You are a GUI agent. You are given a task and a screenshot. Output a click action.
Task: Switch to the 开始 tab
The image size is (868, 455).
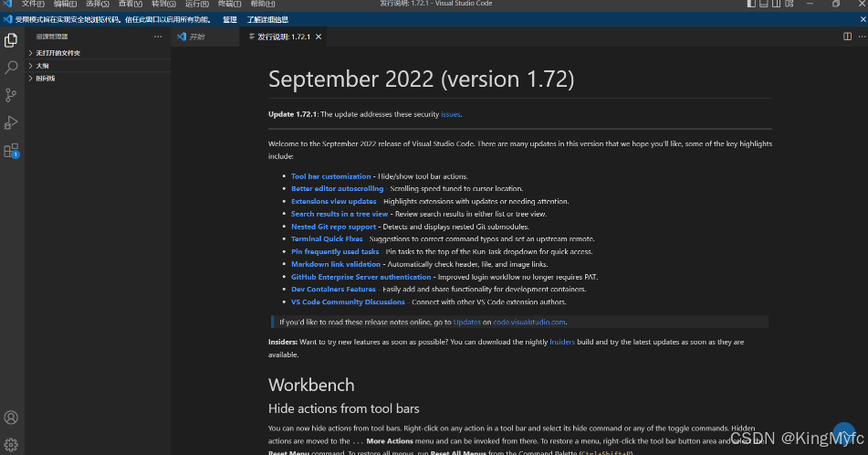coord(204,37)
